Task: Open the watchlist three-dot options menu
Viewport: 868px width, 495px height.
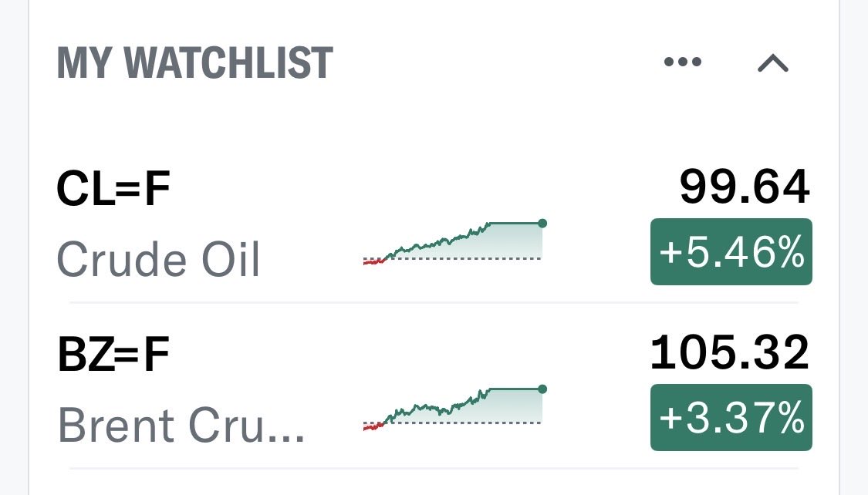Action: [x=683, y=62]
